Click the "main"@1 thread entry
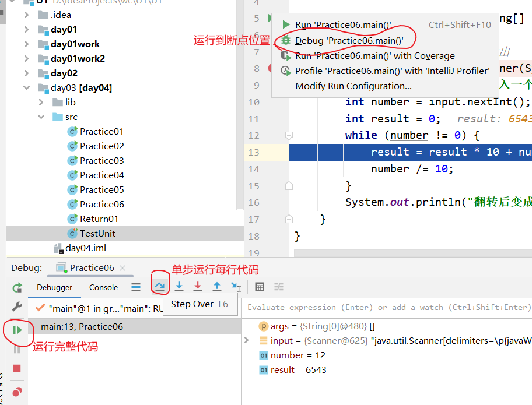Image resolution: width=532 pixels, height=405 pixels. 99,309
